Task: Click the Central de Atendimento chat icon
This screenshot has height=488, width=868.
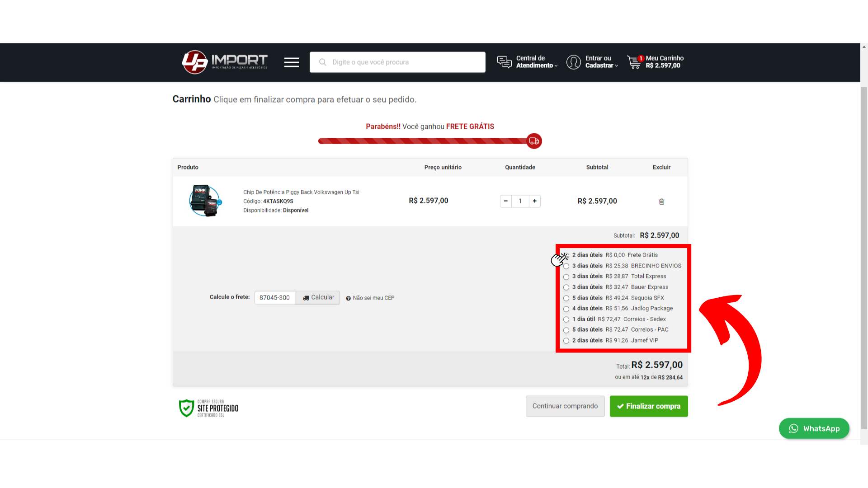Action: pos(504,62)
